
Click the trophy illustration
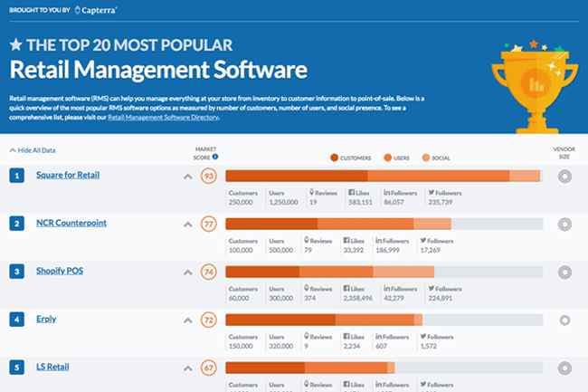(x=535, y=86)
